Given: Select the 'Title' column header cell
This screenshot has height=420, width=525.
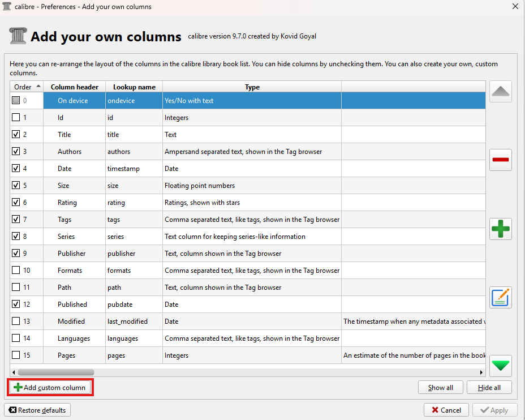Looking at the screenshot, I should pyautogui.click(x=74, y=134).
